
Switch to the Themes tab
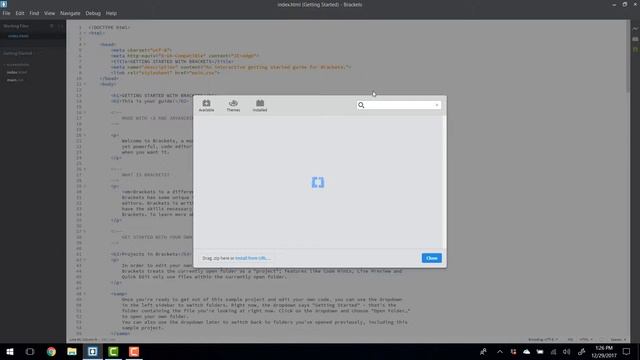233,105
